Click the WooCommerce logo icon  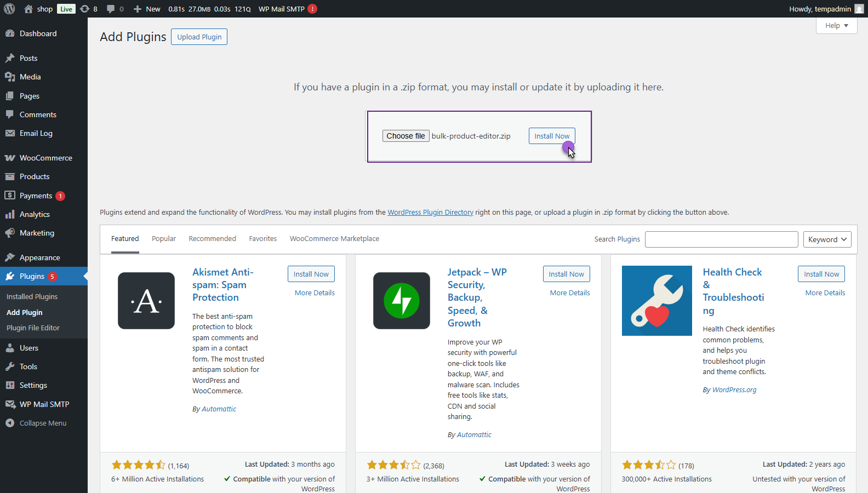(10, 158)
